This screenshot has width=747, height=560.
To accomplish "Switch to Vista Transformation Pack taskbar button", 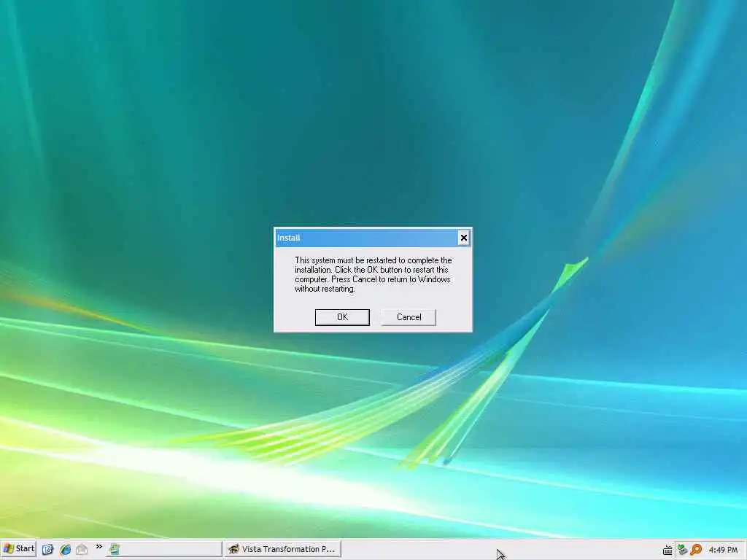I will [x=282, y=549].
